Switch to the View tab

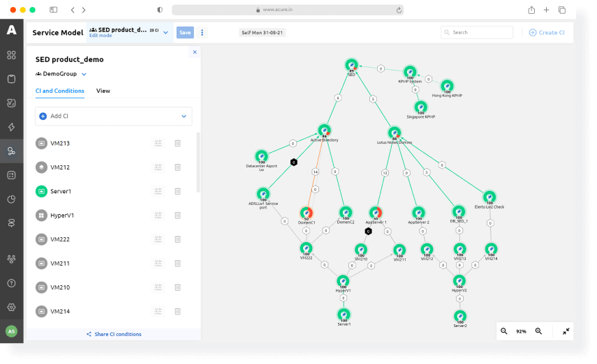pyautogui.click(x=103, y=91)
